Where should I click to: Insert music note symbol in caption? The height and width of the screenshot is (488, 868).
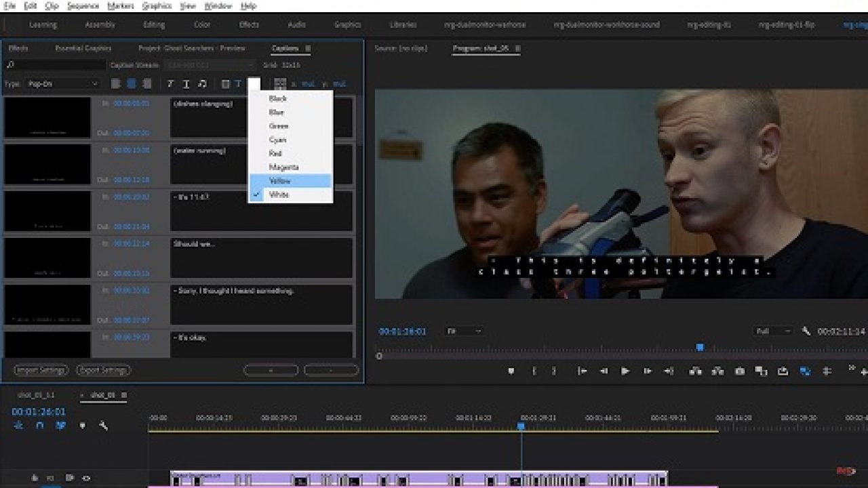click(x=202, y=84)
